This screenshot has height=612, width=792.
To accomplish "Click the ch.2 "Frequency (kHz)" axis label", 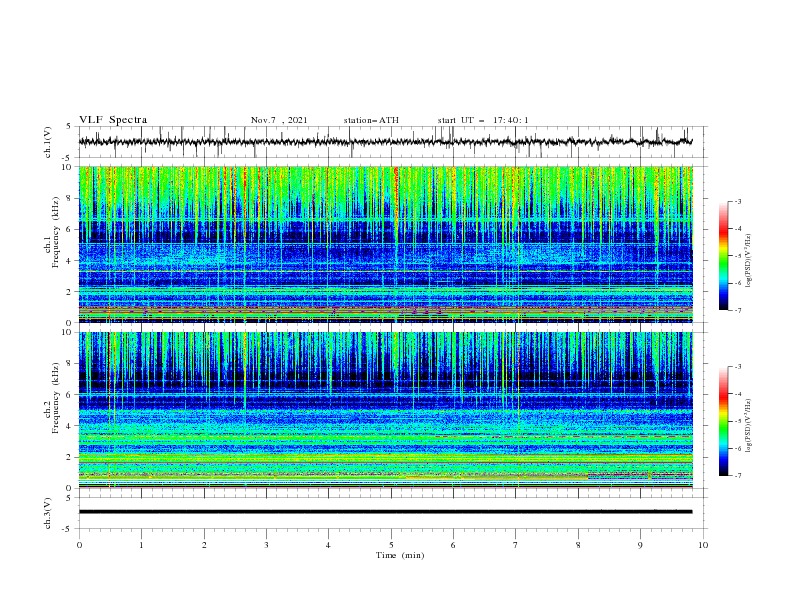I will pos(55,398).
